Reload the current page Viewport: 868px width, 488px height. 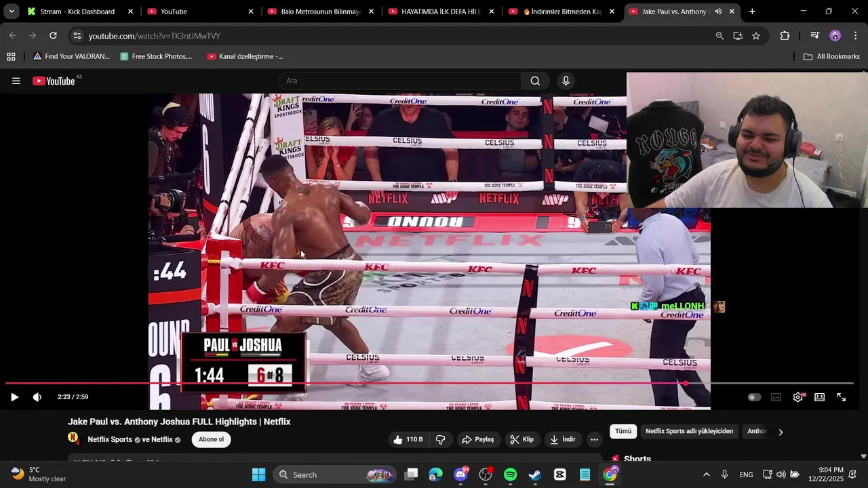[x=53, y=35]
